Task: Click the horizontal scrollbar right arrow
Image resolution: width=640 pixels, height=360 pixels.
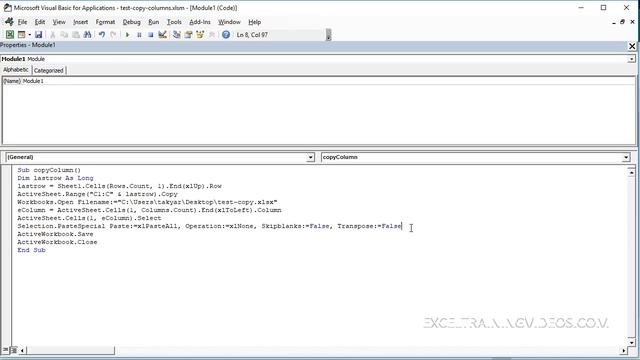Action: click(x=624, y=350)
